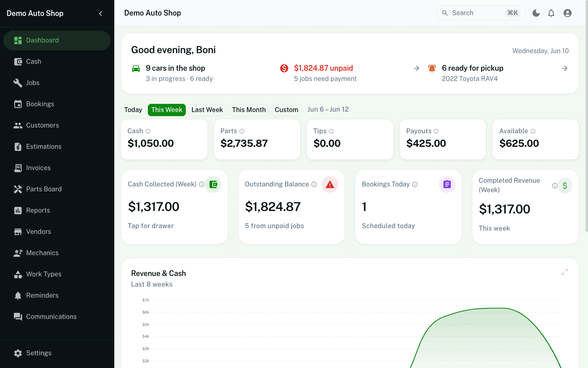The width and height of the screenshot is (588, 368).
Task: Open the Outstanding Balance card value $1,824.87
Action: coord(273,207)
